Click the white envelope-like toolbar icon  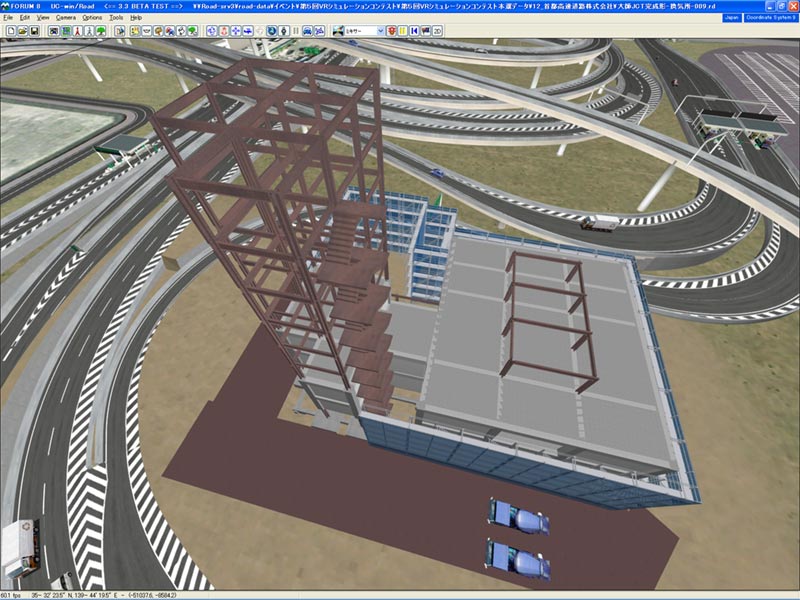(x=146, y=31)
